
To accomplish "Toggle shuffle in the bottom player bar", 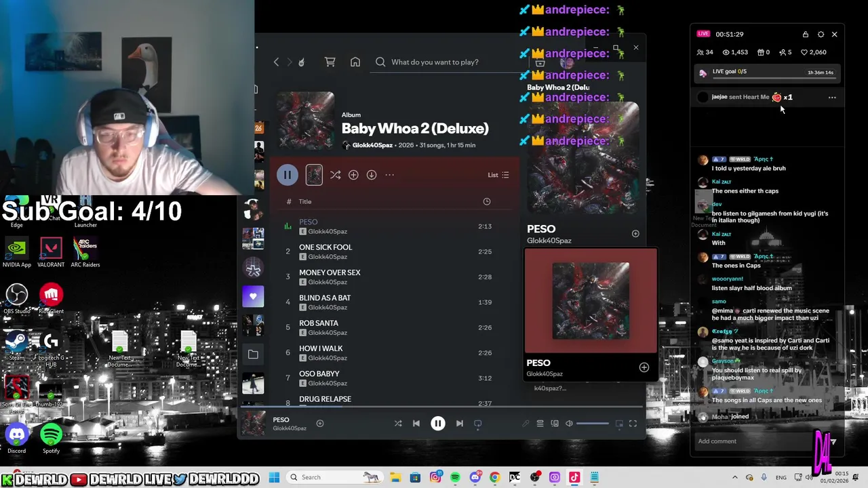I will (398, 424).
